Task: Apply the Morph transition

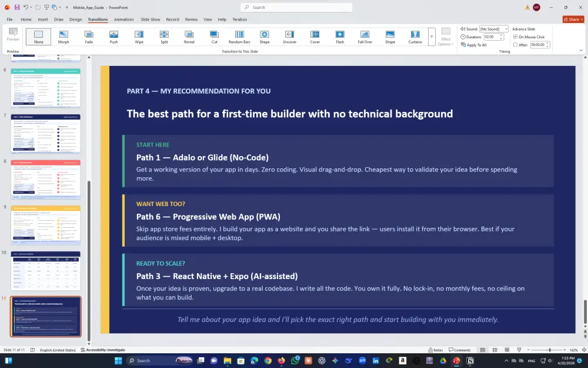Action: [x=64, y=37]
